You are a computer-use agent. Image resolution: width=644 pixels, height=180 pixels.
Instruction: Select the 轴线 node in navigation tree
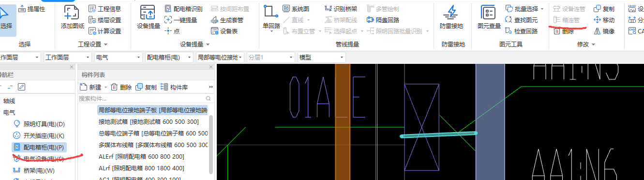coord(10,101)
